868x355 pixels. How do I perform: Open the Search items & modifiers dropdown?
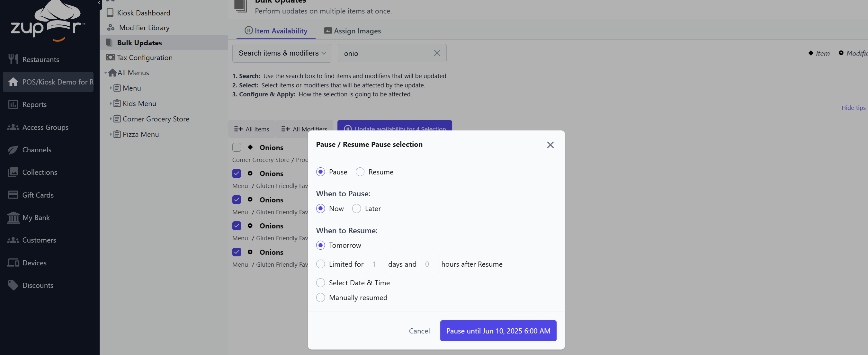(x=282, y=53)
